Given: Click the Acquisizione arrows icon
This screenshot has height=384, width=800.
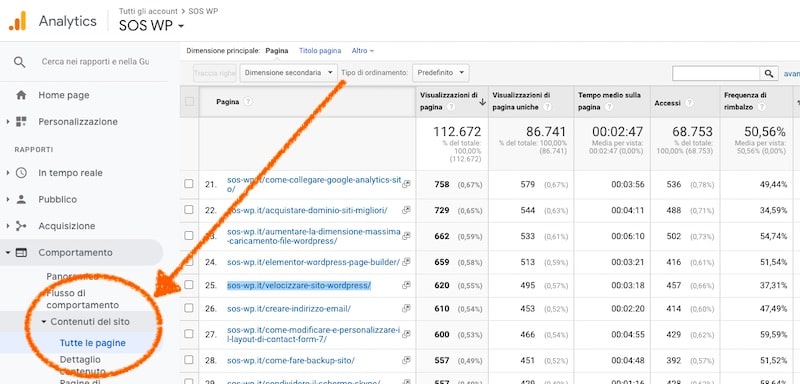Looking at the screenshot, I should pyautogui.click(x=21, y=226).
